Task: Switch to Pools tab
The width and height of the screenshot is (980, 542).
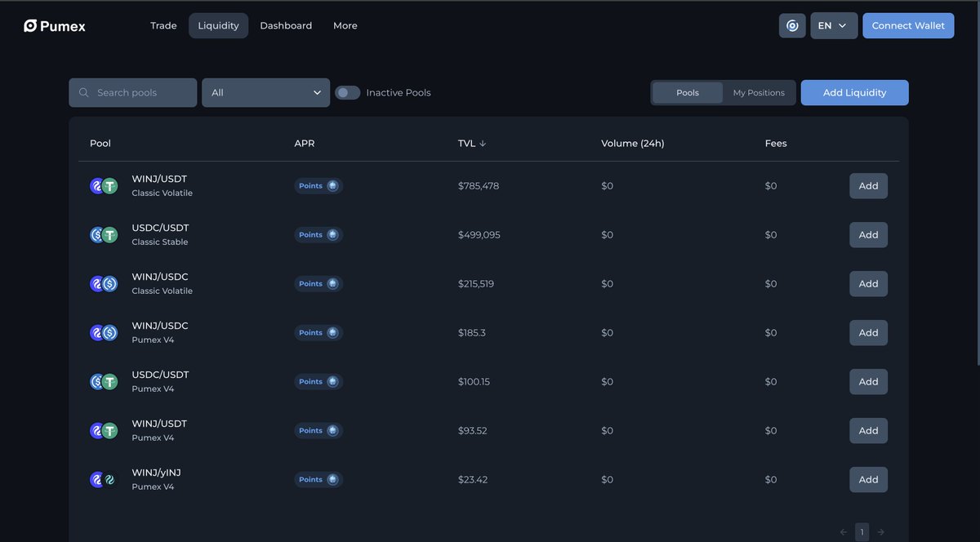Action: [688, 93]
